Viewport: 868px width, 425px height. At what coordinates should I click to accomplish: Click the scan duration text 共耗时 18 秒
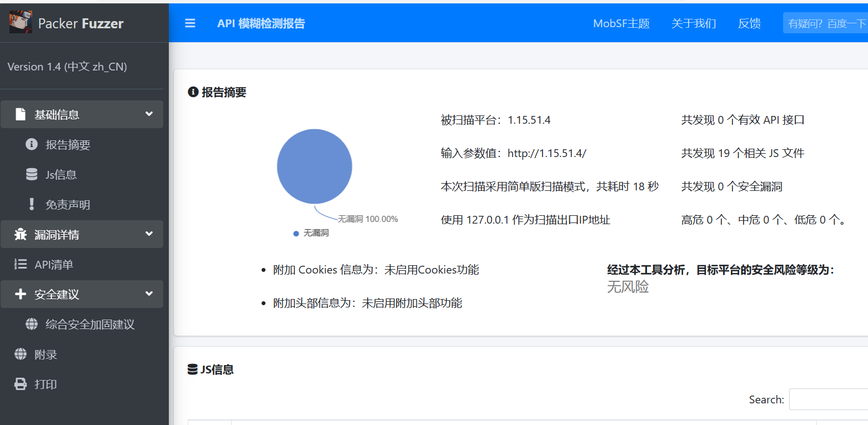tap(628, 186)
